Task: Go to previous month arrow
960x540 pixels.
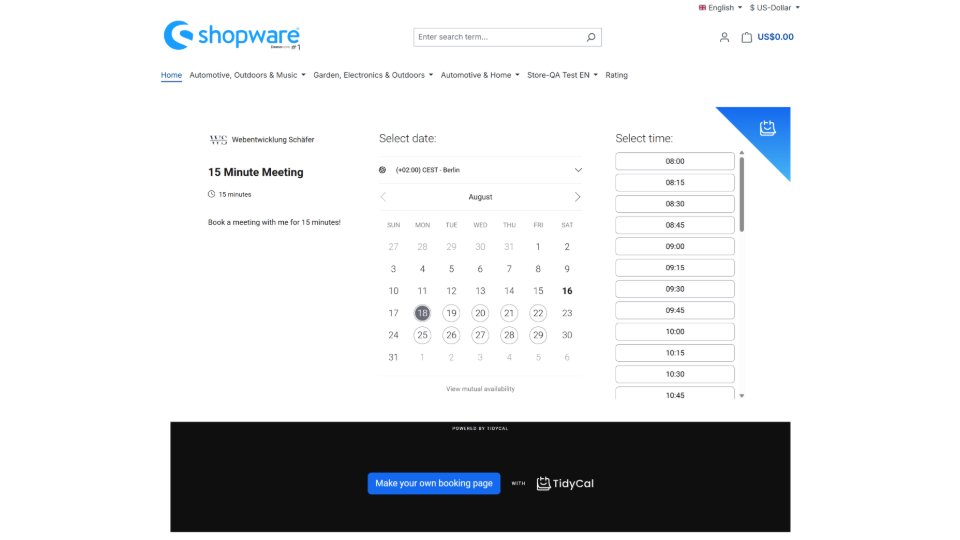Action: (383, 197)
